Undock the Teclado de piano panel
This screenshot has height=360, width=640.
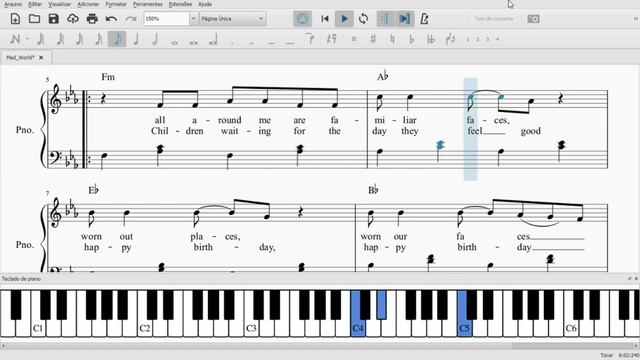(x=630, y=278)
